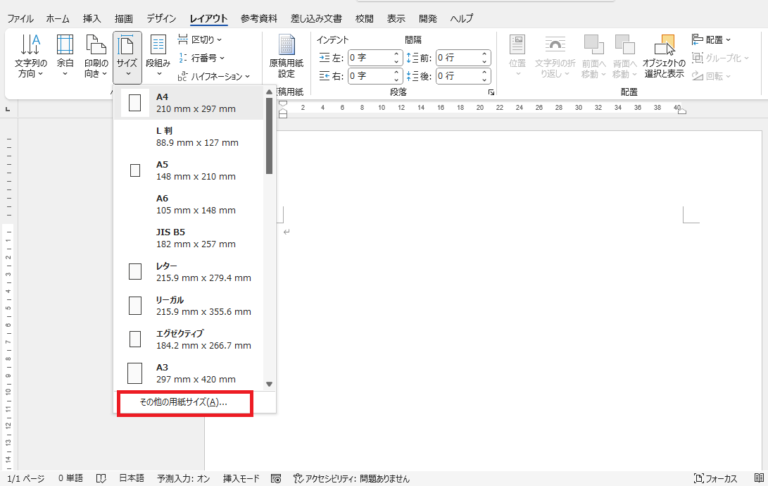This screenshot has width=768, height=486.
Task: Click the size list scroll up arrow
Action: point(269,92)
